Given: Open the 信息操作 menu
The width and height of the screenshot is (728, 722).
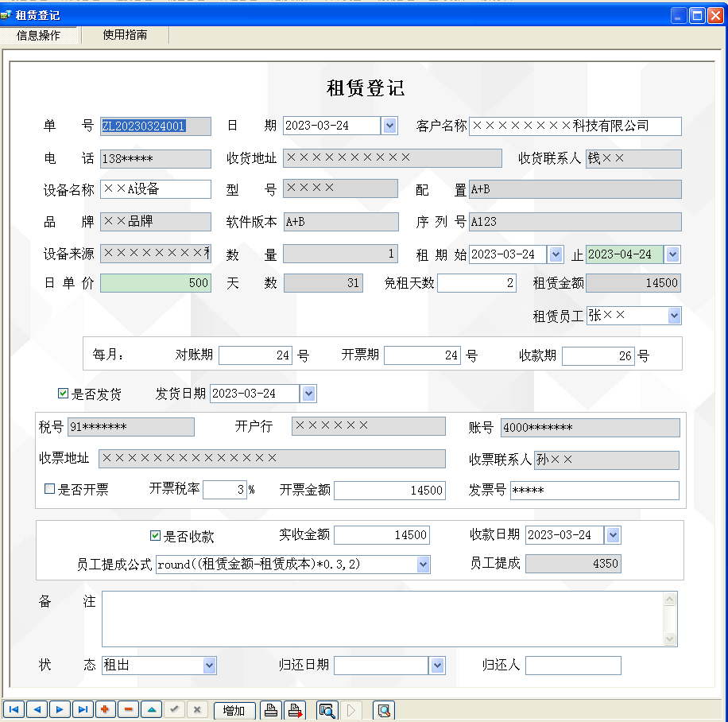Looking at the screenshot, I should point(38,35).
